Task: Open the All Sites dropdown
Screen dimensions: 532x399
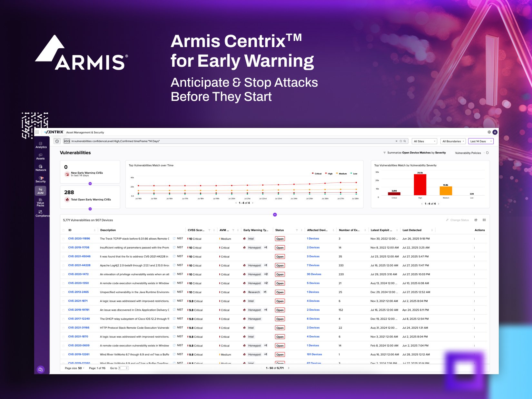Action: point(424,141)
